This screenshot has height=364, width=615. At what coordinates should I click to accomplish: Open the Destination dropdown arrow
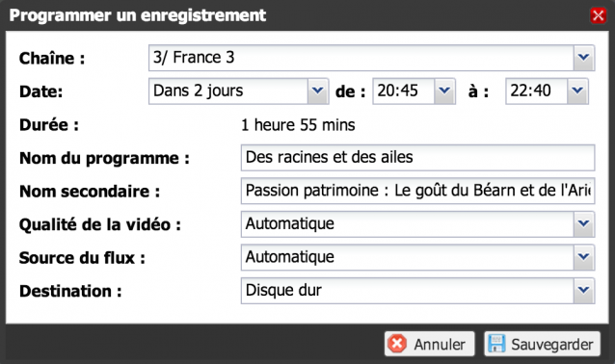pos(584,291)
